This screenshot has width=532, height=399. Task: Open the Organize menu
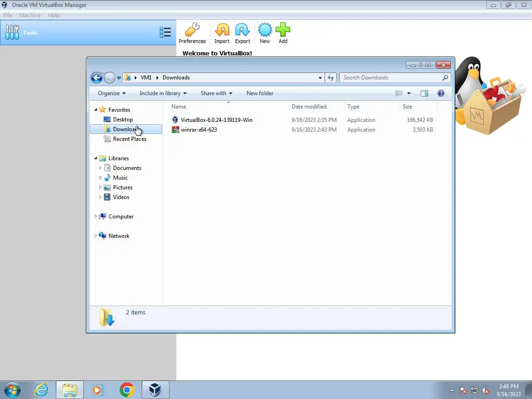point(112,93)
